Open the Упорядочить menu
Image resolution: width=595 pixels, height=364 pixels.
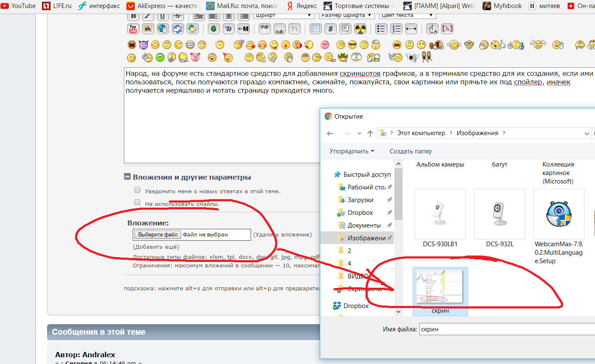tap(352, 151)
